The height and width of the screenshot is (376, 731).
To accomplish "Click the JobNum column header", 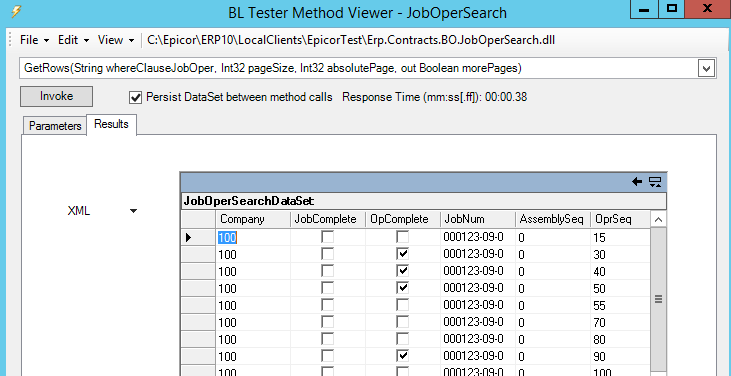I will pos(478,219).
